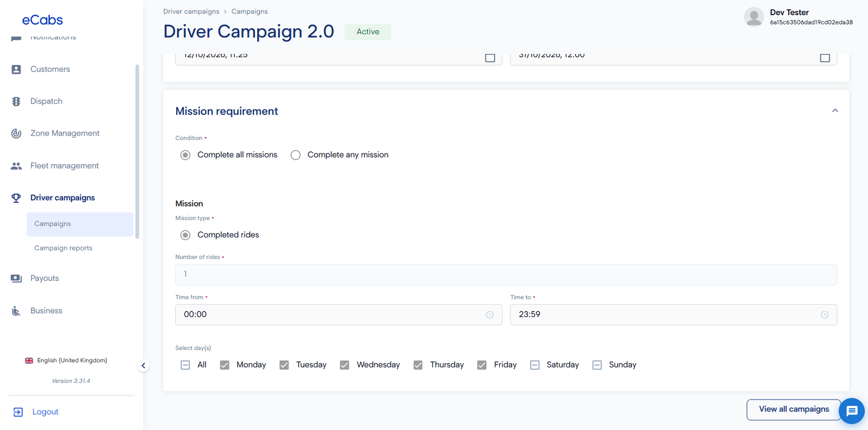Click Driver campaigns breadcrumb link
The image size is (868, 430).
pos(191,11)
